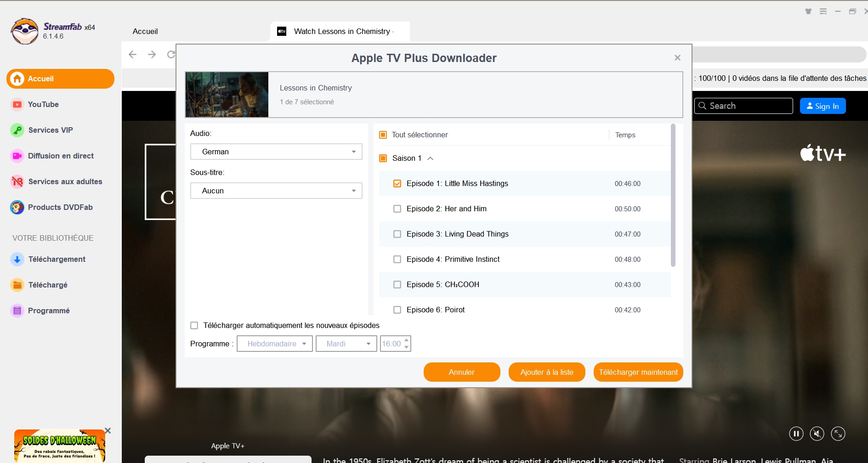
Task: Open the Hebdomadaire frequency dropdown
Action: (275, 344)
